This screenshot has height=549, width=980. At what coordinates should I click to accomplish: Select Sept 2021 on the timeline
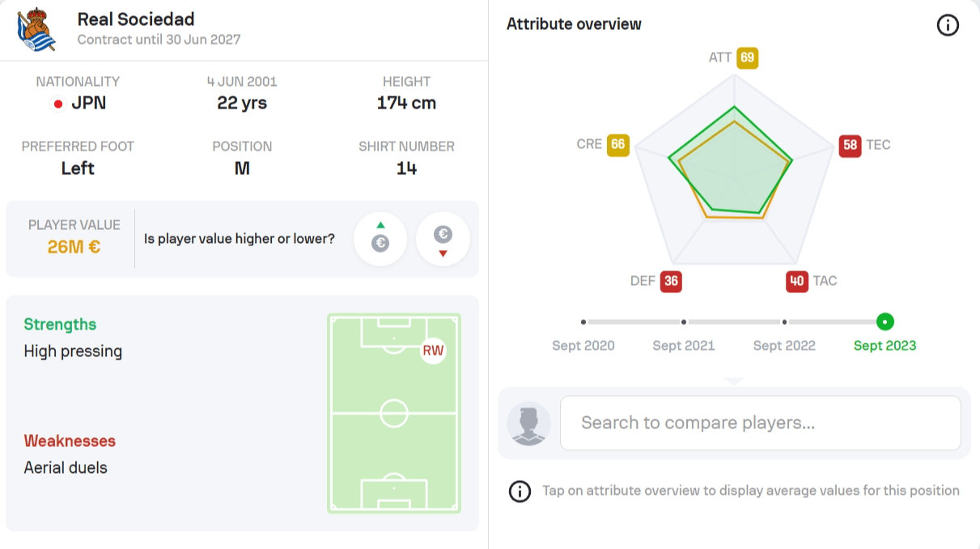coord(684,322)
